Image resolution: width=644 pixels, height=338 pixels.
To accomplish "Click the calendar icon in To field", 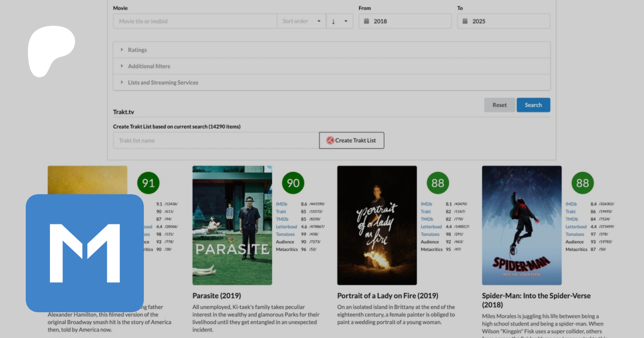I will pos(465,21).
